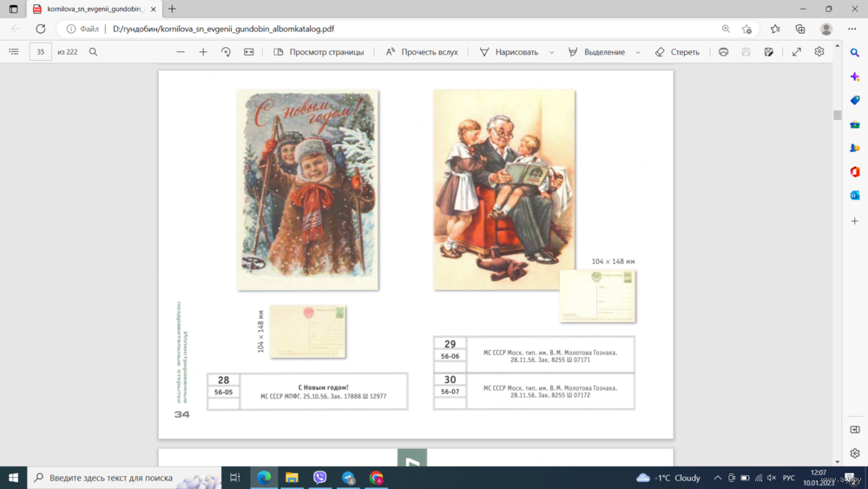Click catalog entry number 30
The width and height of the screenshot is (868, 489).
coord(450,380)
